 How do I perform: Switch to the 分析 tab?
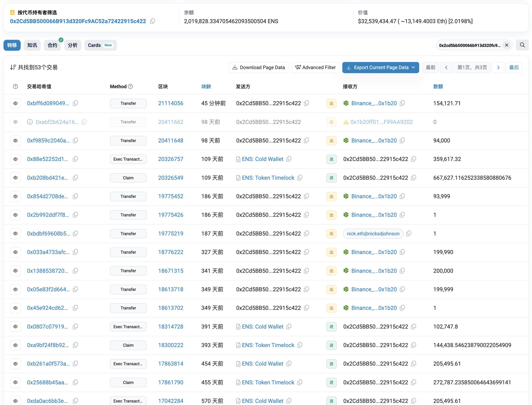click(72, 45)
